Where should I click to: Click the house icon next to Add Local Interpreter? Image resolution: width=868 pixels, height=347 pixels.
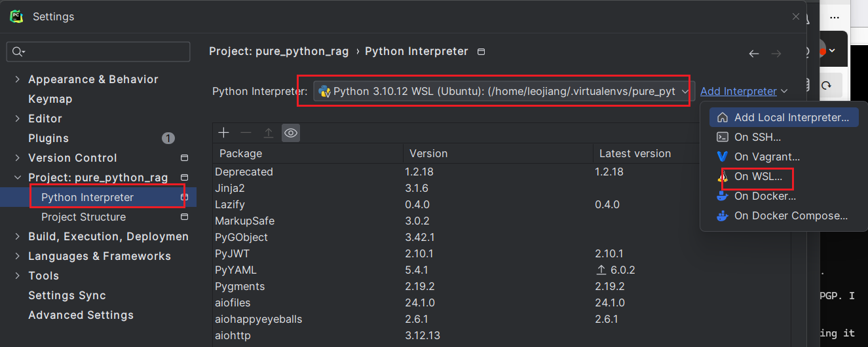tap(723, 118)
